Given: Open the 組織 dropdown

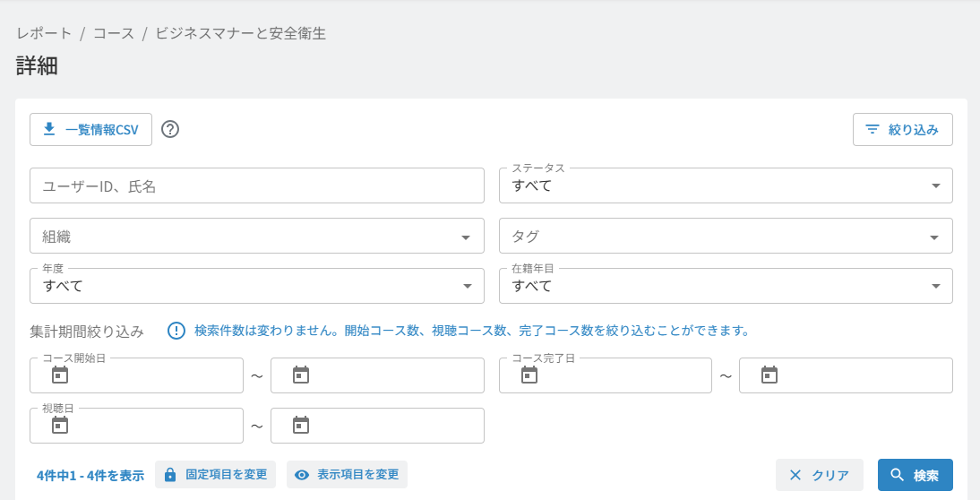Looking at the screenshot, I should (x=257, y=236).
